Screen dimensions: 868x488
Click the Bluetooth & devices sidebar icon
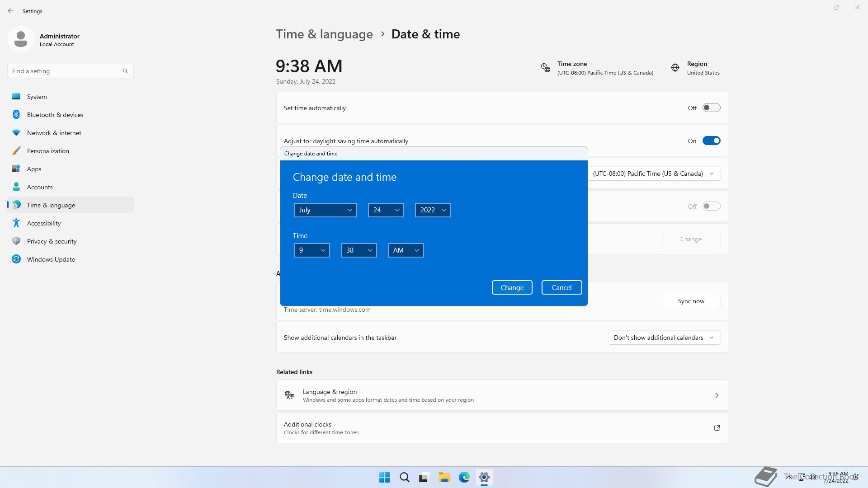(x=16, y=115)
